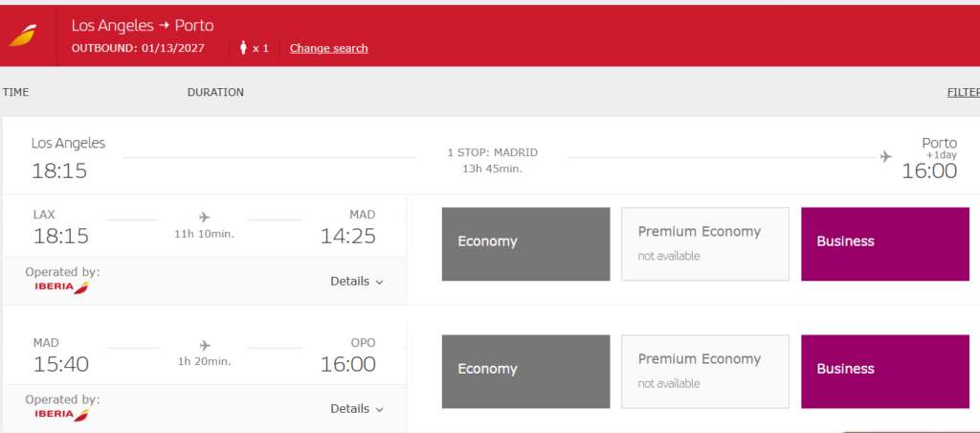Expand Details for the LAX to MAD flight

(357, 282)
